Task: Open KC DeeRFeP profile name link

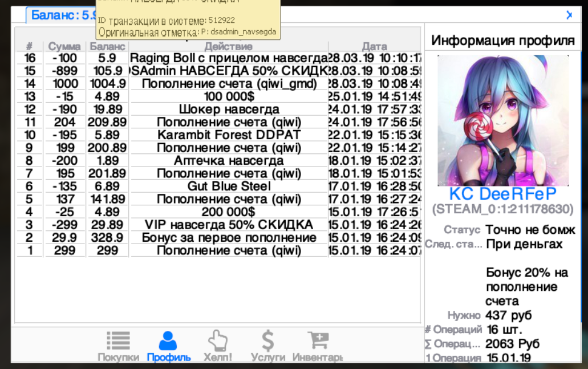Action: pyautogui.click(x=503, y=194)
